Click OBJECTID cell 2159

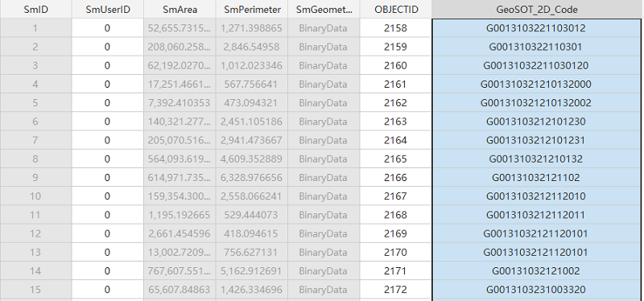396,47
